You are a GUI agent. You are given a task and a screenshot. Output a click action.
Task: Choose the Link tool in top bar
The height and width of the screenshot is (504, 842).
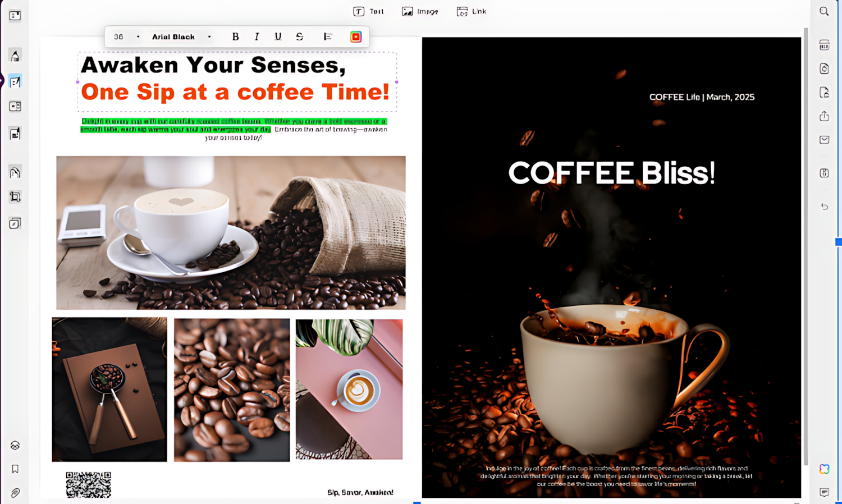pos(472,11)
